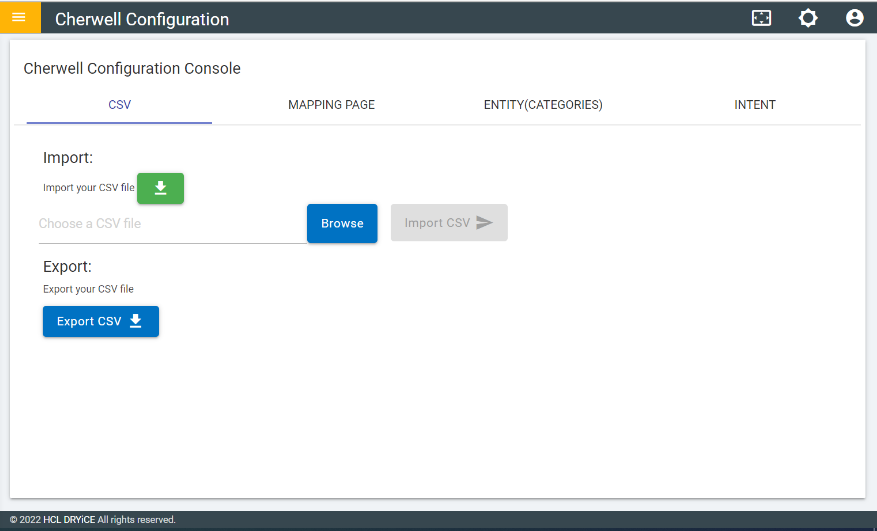This screenshot has height=531, width=877.
Task: Click the 'Export your CSV file' text
Action: [88, 289]
